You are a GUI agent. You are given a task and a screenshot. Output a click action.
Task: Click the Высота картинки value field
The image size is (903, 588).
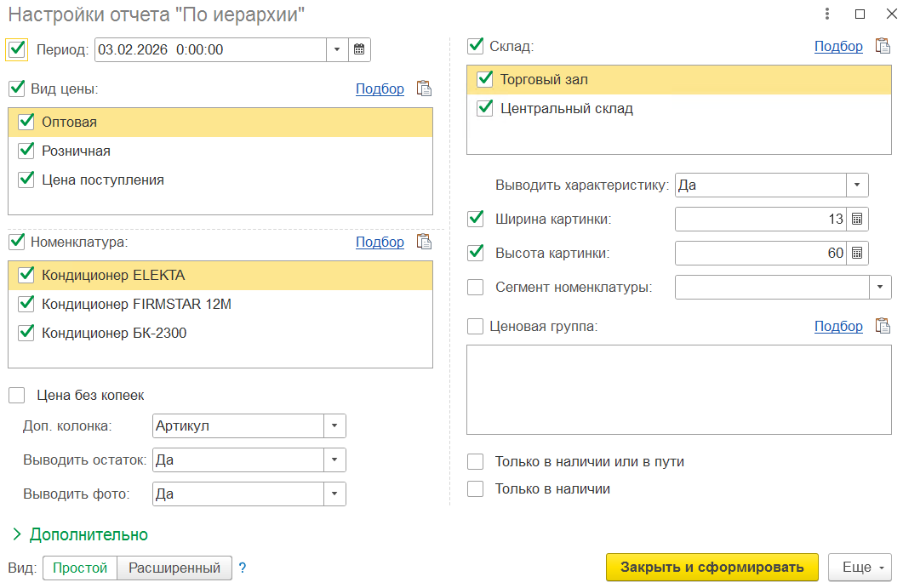coord(761,253)
